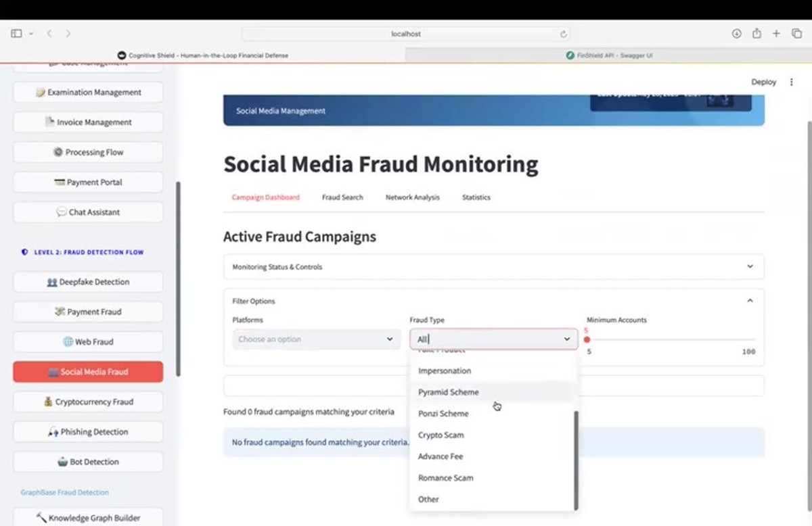Switch to Statistics tab

[x=476, y=197]
